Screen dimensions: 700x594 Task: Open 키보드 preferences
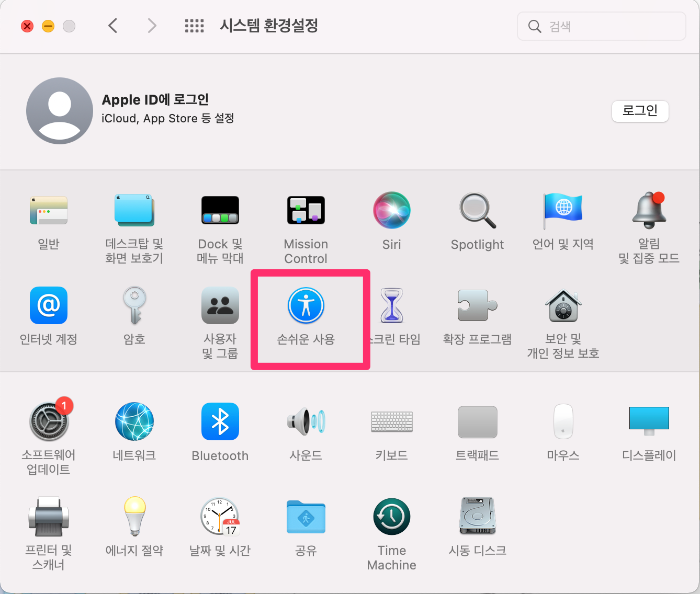tap(392, 421)
